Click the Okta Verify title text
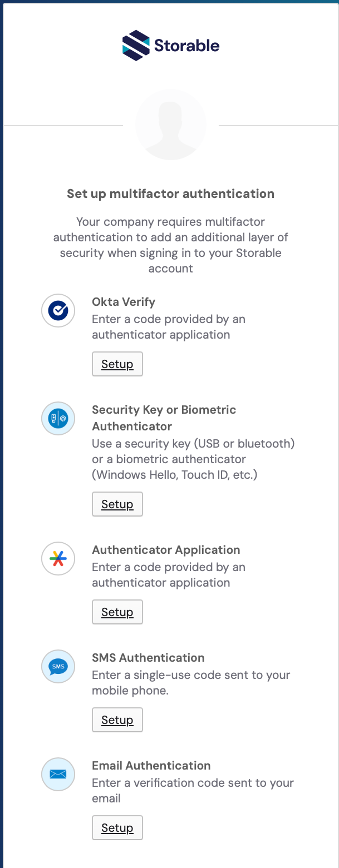This screenshot has height=868, width=339. click(x=124, y=302)
